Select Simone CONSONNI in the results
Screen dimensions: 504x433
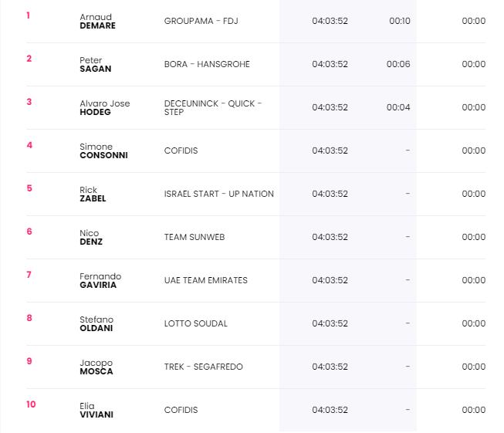[103, 151]
